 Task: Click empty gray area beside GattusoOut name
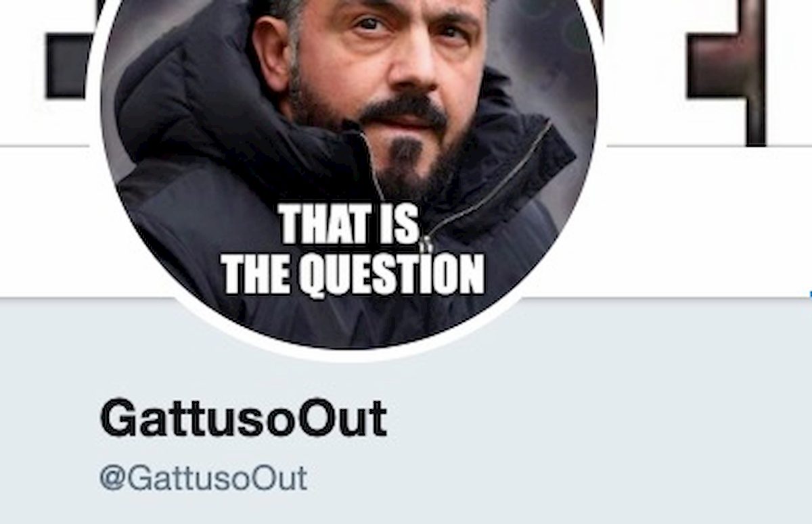coord(595,419)
